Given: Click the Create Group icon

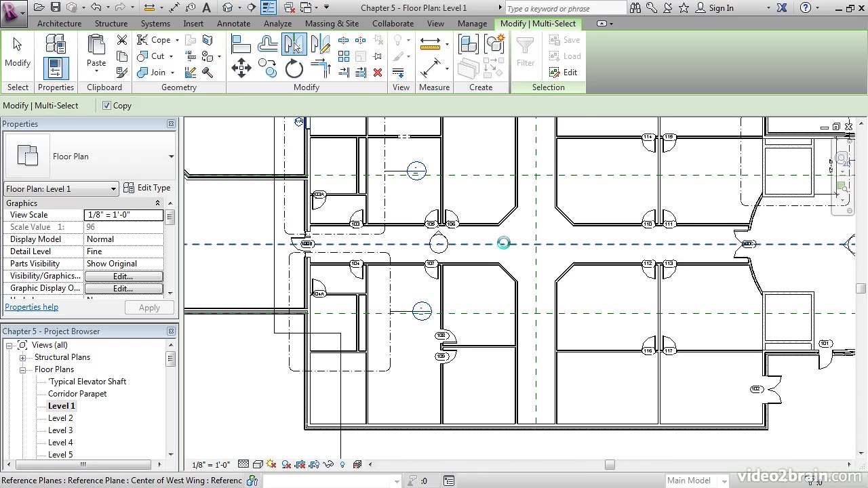Looking at the screenshot, I should click(494, 44).
